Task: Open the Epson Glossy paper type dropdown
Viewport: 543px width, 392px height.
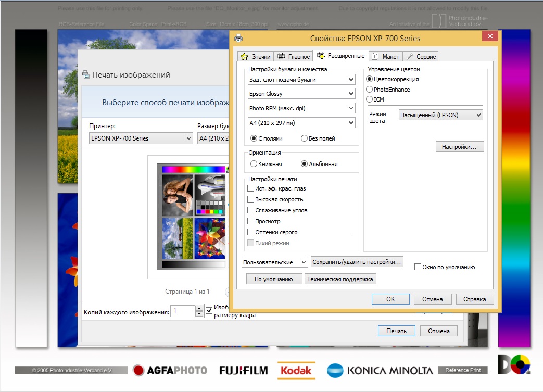Action: (301, 94)
